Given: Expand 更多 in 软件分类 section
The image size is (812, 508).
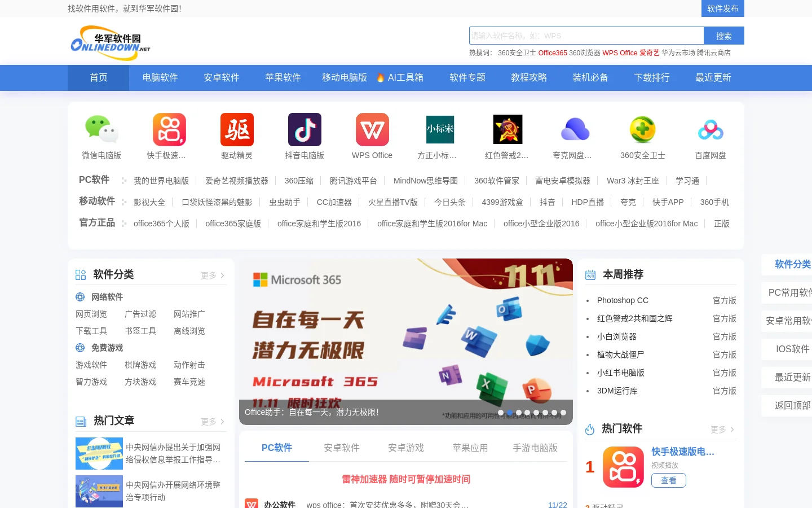Looking at the screenshot, I should tap(213, 275).
